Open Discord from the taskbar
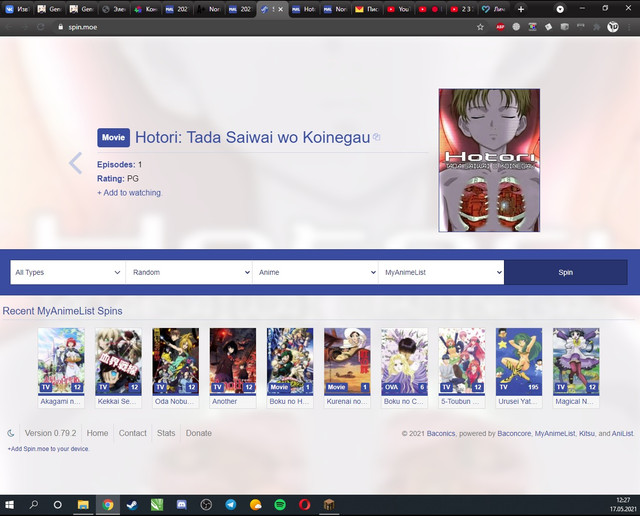Screen dimensions: 640x516 pyautogui.click(x=182, y=504)
